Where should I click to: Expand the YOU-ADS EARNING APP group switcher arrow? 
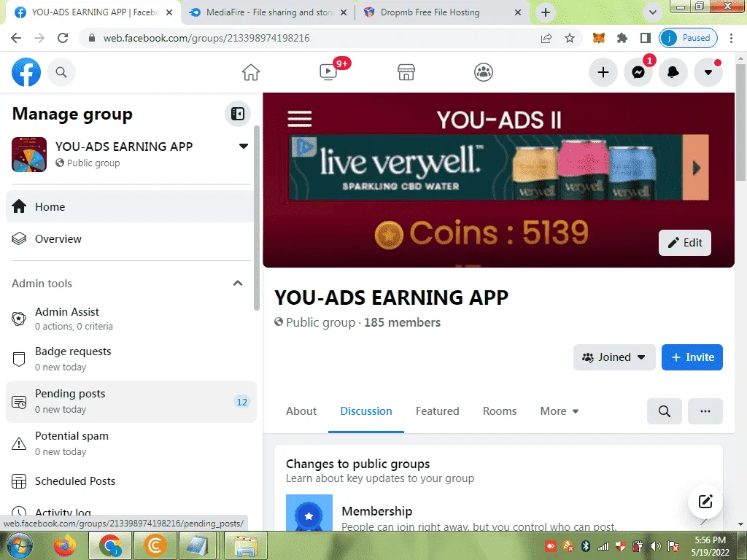click(x=244, y=146)
